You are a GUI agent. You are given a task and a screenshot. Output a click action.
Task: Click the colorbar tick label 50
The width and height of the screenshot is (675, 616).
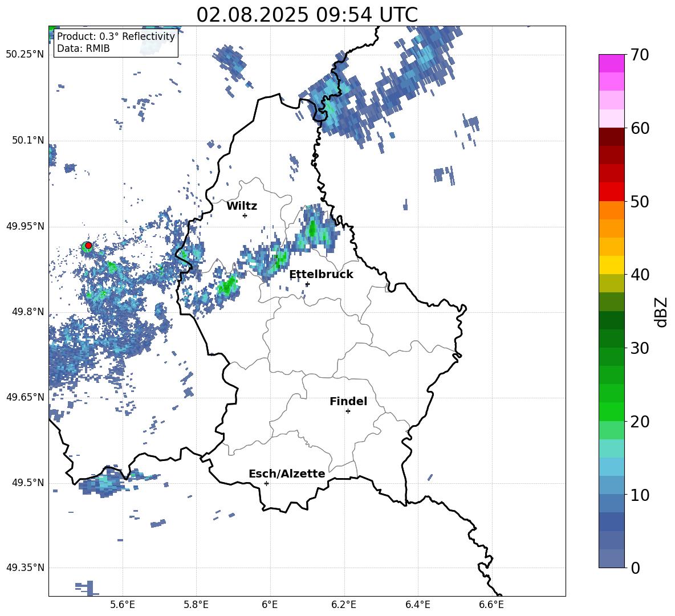pyautogui.click(x=639, y=202)
